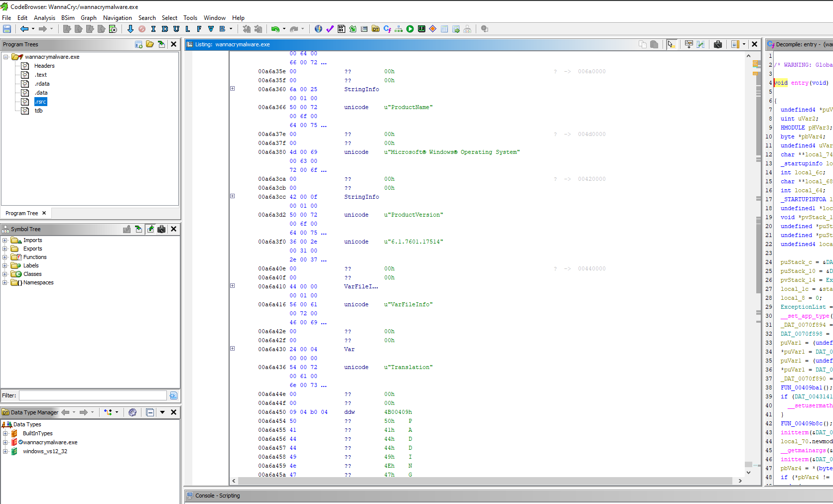This screenshot has width=833, height=504.
Task: Click the Undo arrow in the toolbar
Action: (276, 29)
